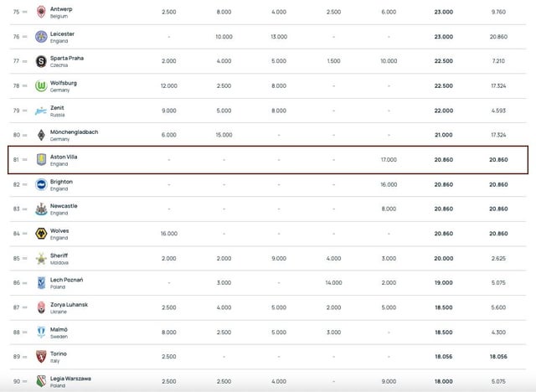Open the Zorya Luhansk club name link
This screenshot has width=536, height=392.
pos(69,304)
